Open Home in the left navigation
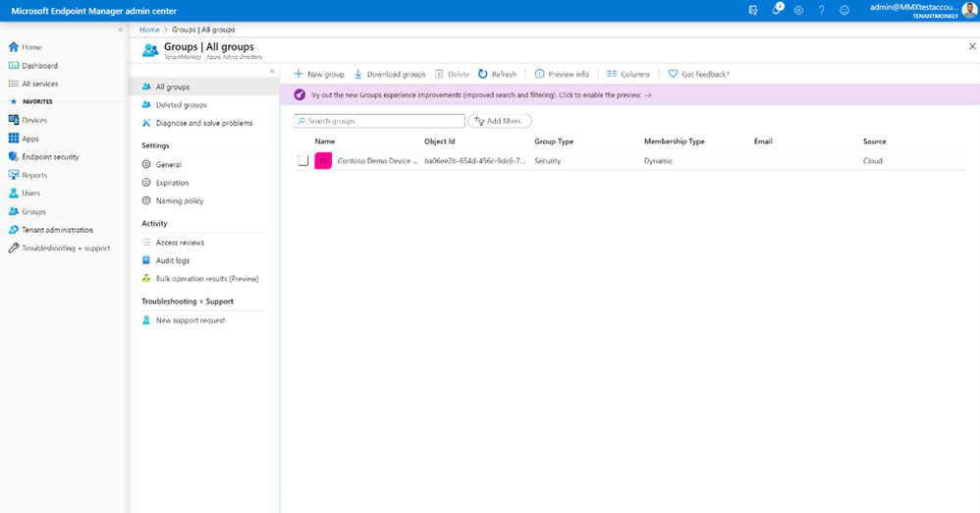This screenshot has height=513, width=980. (26, 47)
